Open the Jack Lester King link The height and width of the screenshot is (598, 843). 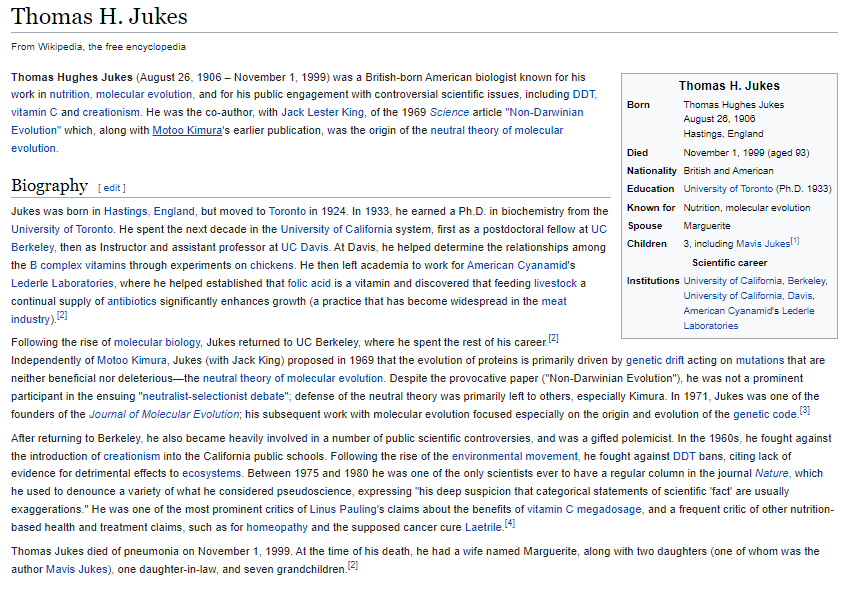pyautogui.click(x=323, y=112)
